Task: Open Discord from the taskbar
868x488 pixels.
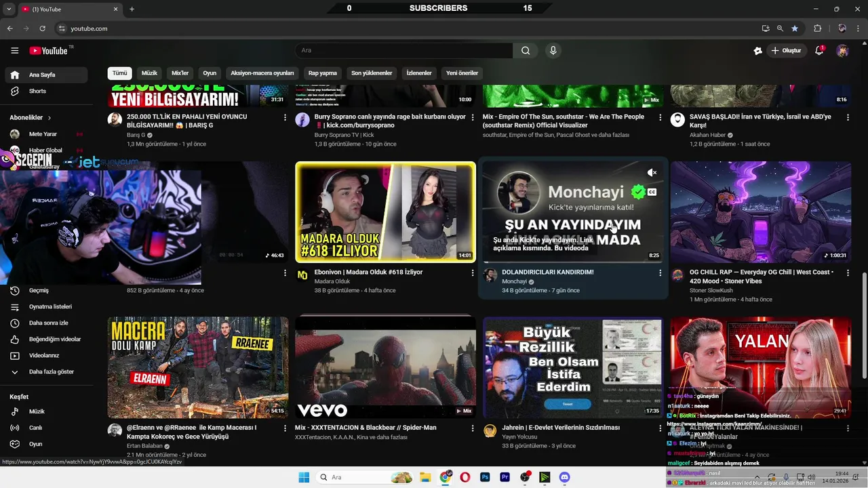Action: pos(565,477)
